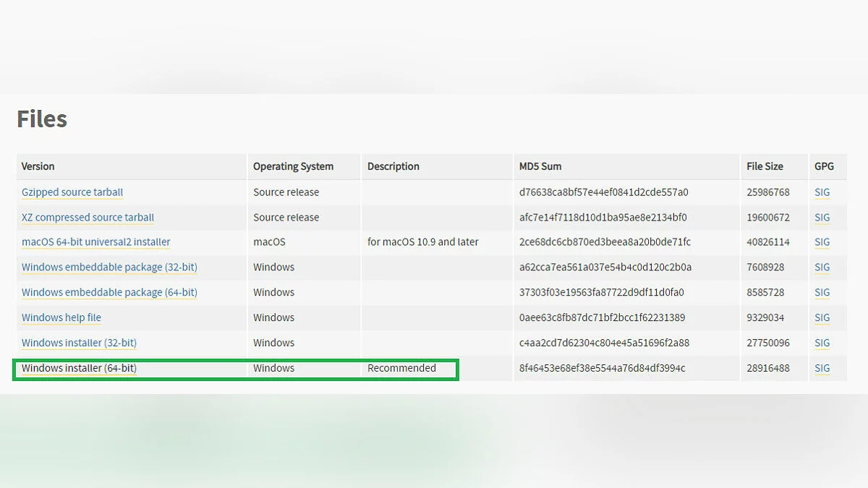Click 'Source release' in Gzipped tarball row

(x=286, y=192)
